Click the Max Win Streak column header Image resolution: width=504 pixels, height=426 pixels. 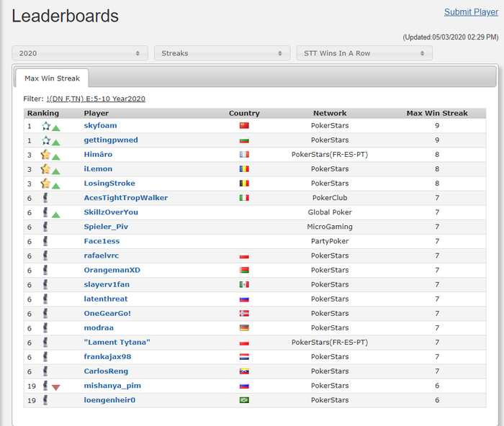tap(436, 113)
